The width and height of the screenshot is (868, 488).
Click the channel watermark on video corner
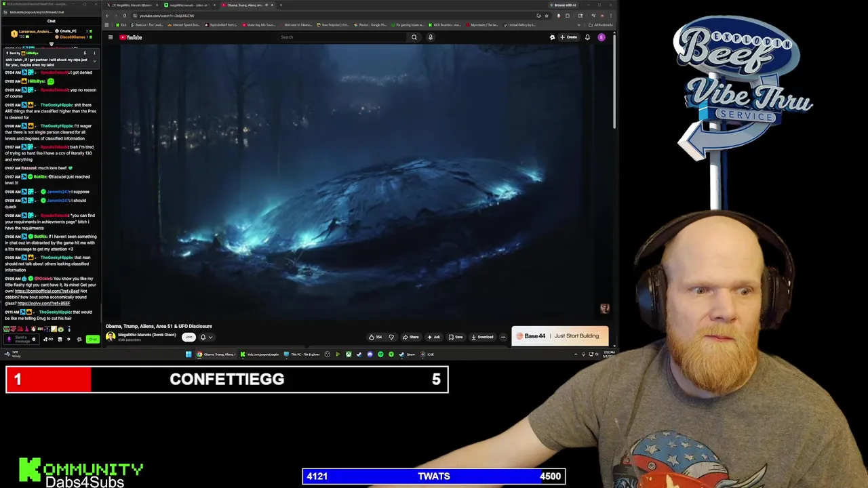[605, 308]
